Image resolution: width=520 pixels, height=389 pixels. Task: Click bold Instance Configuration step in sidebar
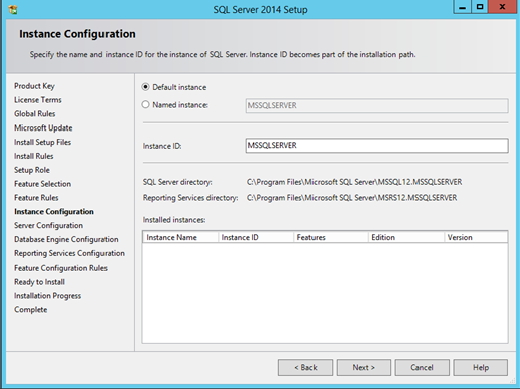point(54,212)
